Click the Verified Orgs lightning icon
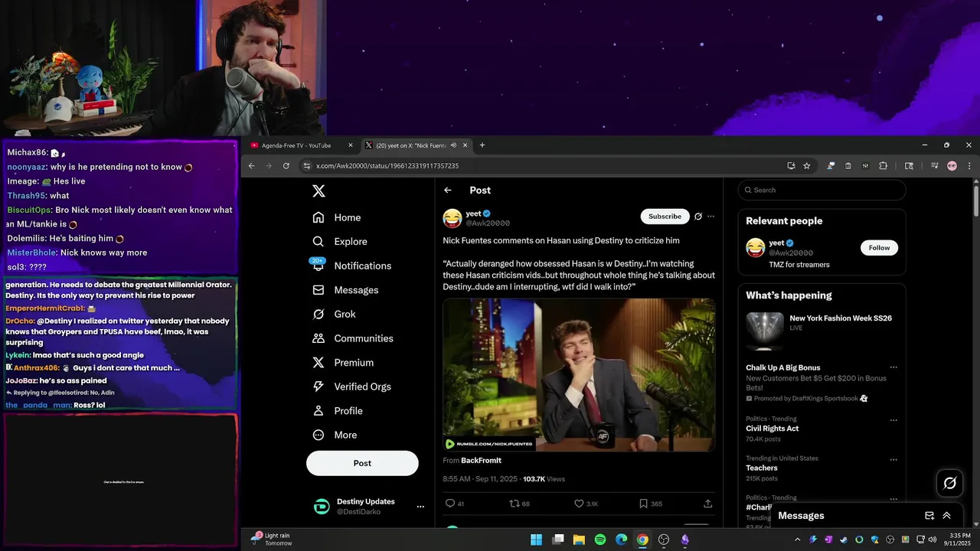This screenshot has width=980, height=551. 318,386
